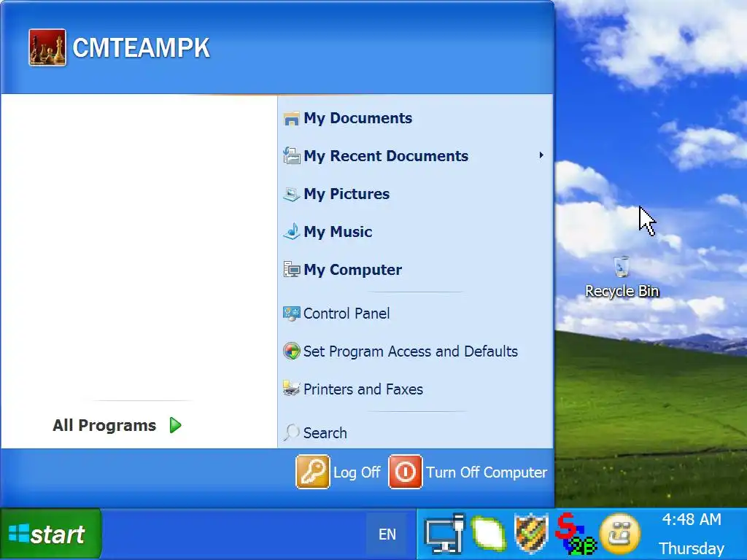747x560 pixels.
Task: Click the green leaf tray icon
Action: [488, 534]
